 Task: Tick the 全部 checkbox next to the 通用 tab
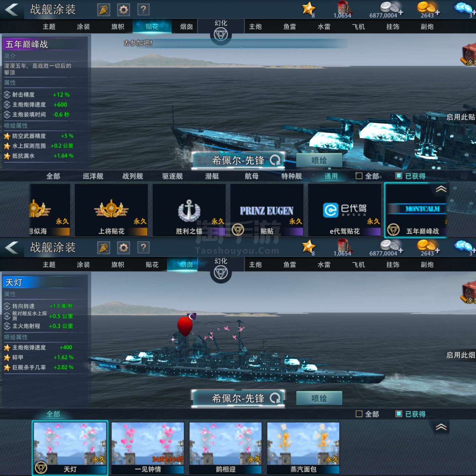[x=359, y=176]
